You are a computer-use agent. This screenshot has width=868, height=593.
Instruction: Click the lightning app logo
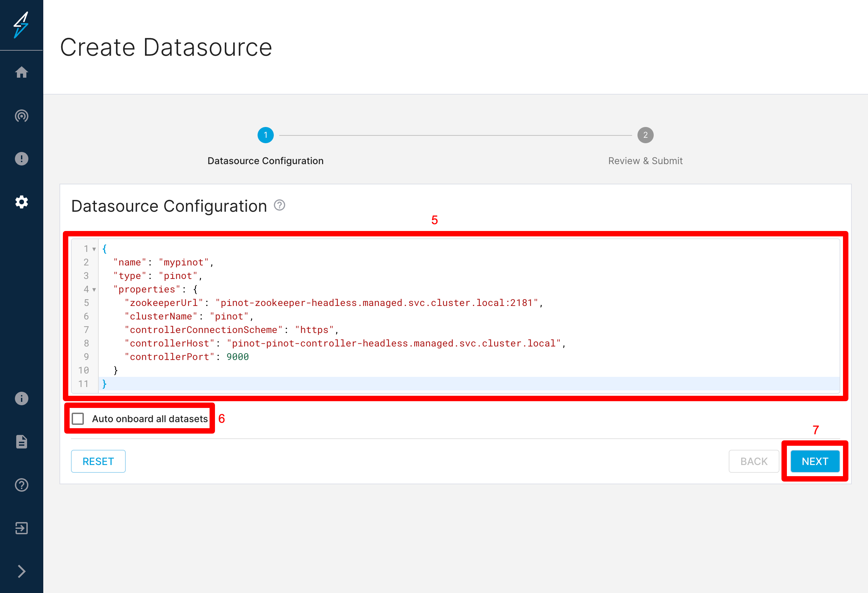21,25
